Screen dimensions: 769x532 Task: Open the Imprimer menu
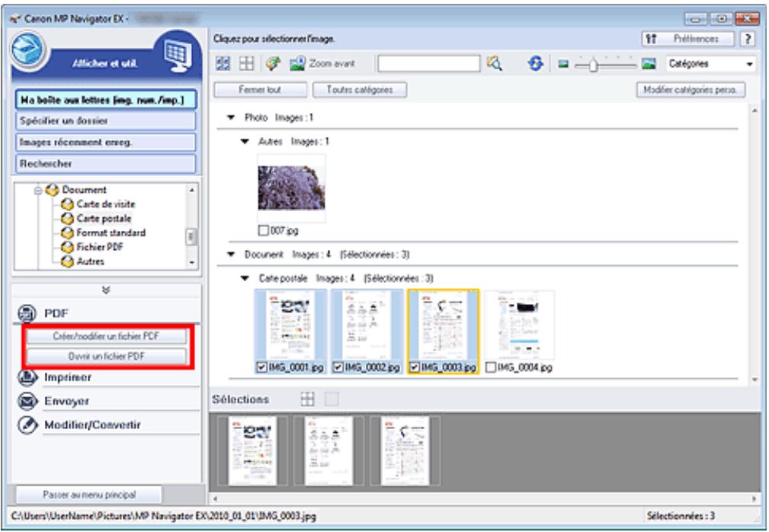tap(68, 377)
